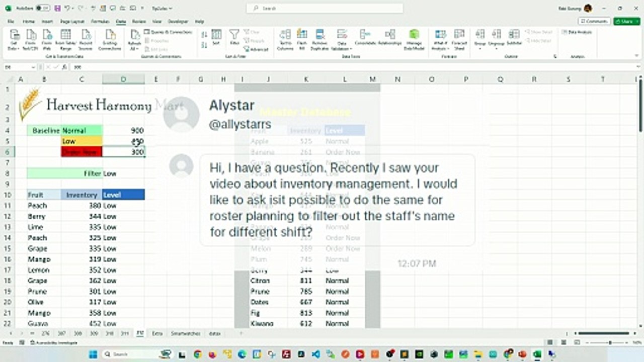644x362 pixels.
Task: Add a new sheet with plus
Action: pos(240,333)
